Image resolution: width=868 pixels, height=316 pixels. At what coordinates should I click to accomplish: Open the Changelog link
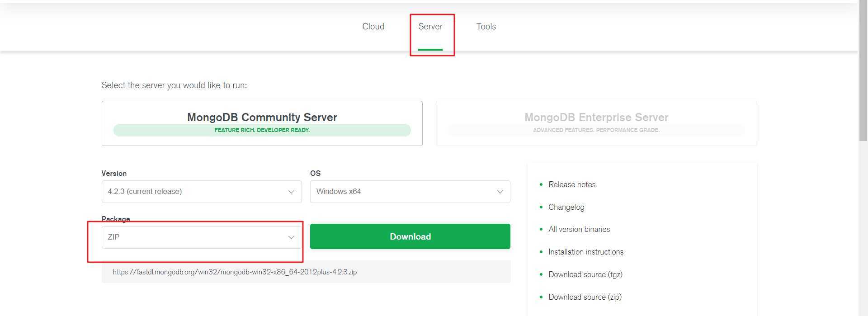(x=566, y=207)
